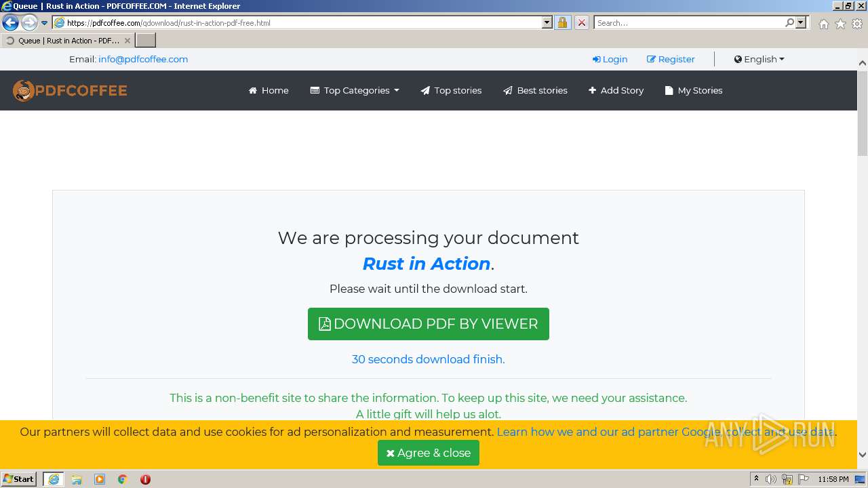This screenshot has width=868, height=488.
Task: Click the info@pdfcoffee.com email link
Action: 143,59
